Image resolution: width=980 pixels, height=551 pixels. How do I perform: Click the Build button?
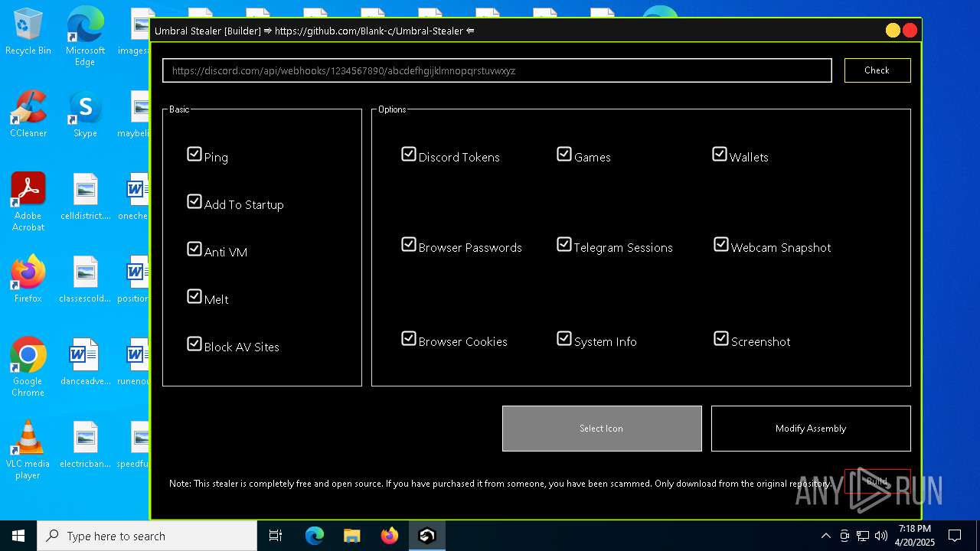click(877, 481)
